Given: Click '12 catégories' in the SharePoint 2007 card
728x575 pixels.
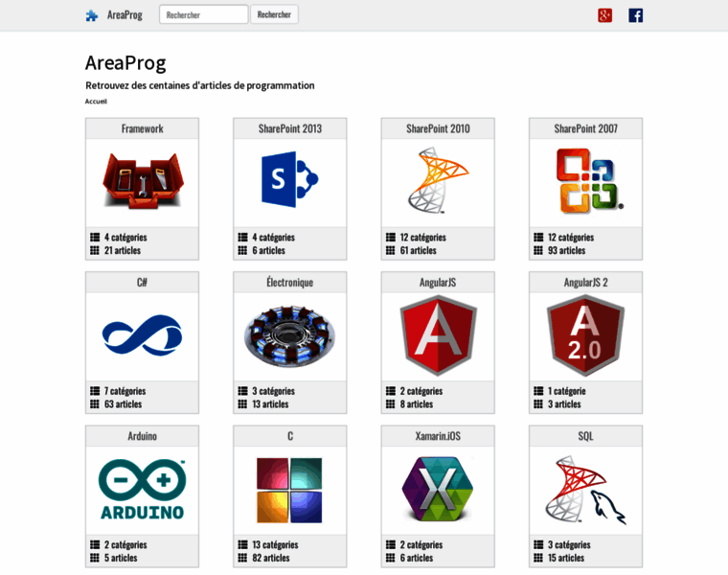Looking at the screenshot, I should coord(571,238).
